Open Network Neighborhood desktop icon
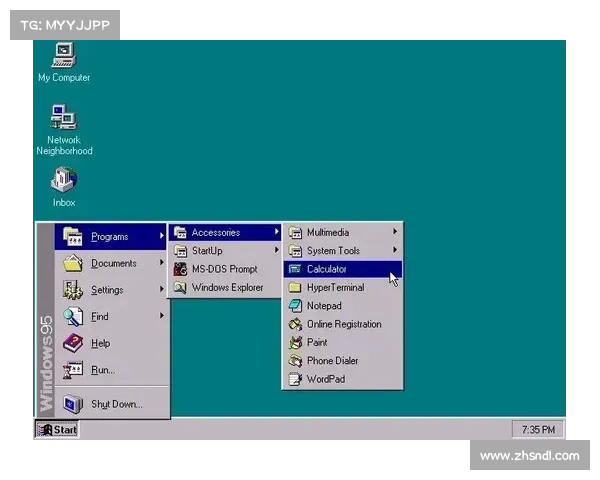 point(64,118)
